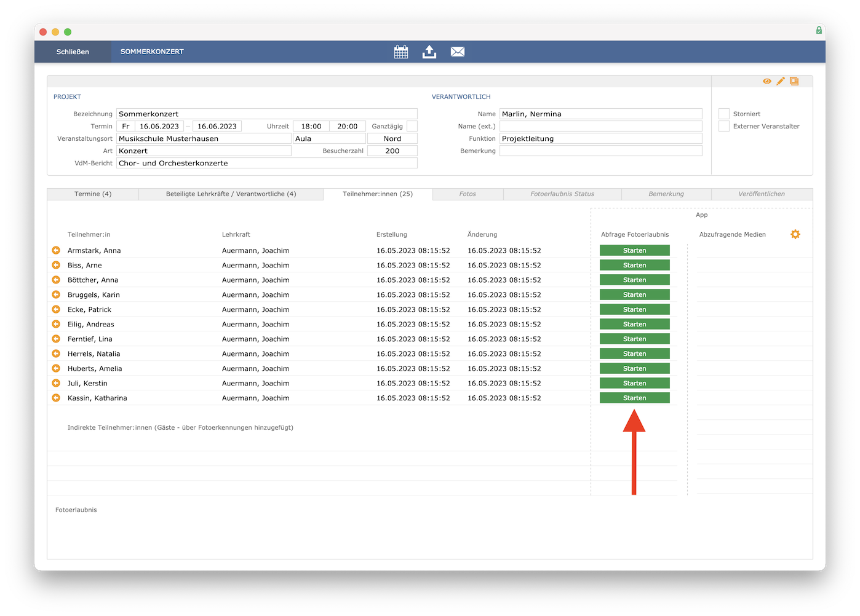Click orange arrow next to Biss, Arne
The height and width of the screenshot is (616, 860).
(x=56, y=265)
